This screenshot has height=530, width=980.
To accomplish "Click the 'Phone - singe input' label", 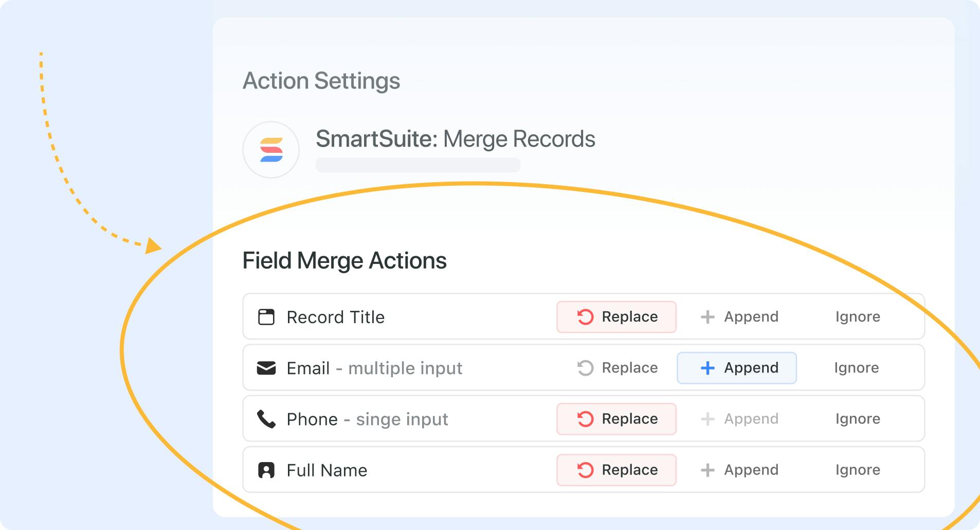I will [367, 419].
